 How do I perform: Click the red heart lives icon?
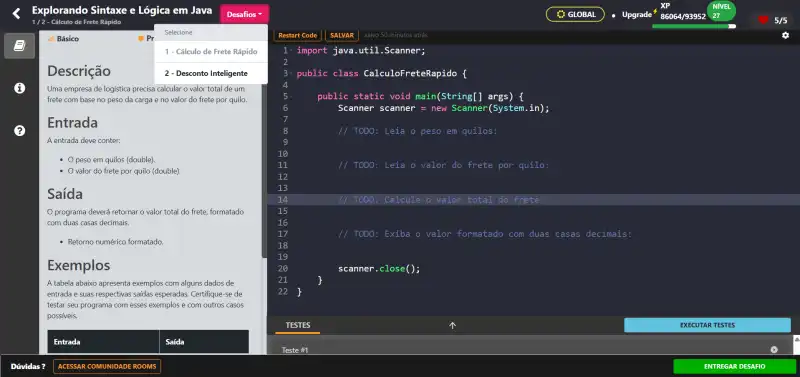[x=763, y=20]
